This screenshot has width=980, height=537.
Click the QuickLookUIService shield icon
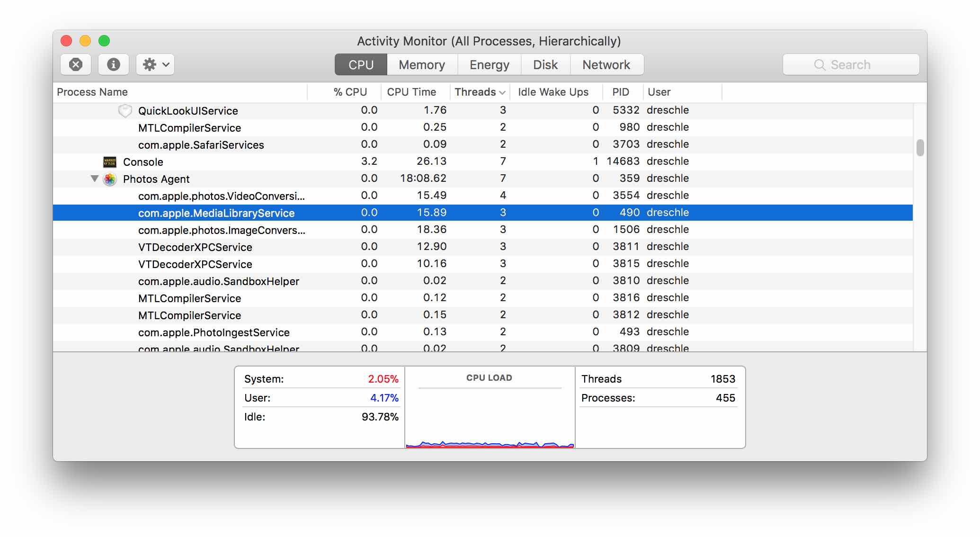pos(125,111)
